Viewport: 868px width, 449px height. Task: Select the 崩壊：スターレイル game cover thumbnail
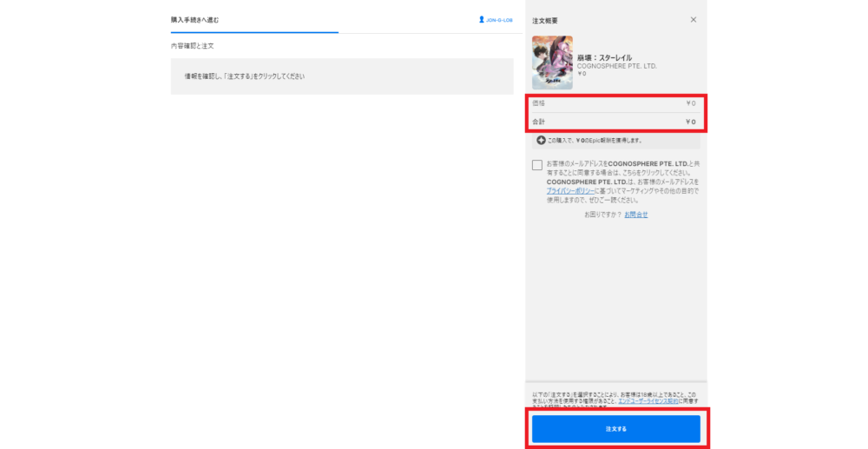tap(552, 63)
